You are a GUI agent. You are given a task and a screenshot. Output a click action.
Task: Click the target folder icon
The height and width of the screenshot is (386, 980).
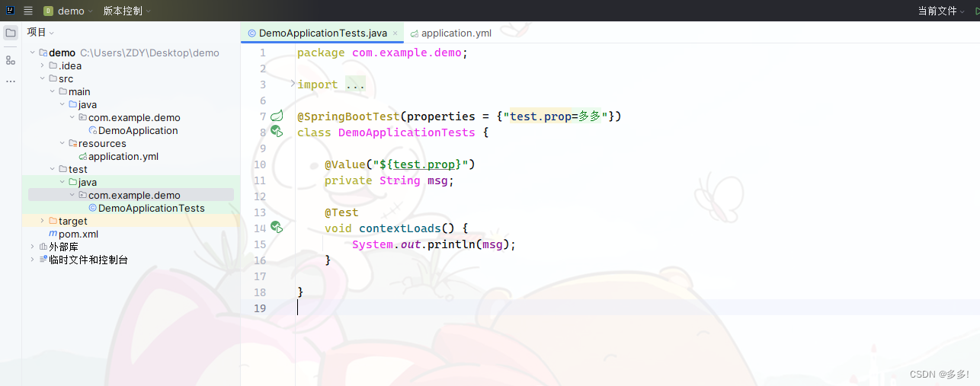(x=53, y=222)
